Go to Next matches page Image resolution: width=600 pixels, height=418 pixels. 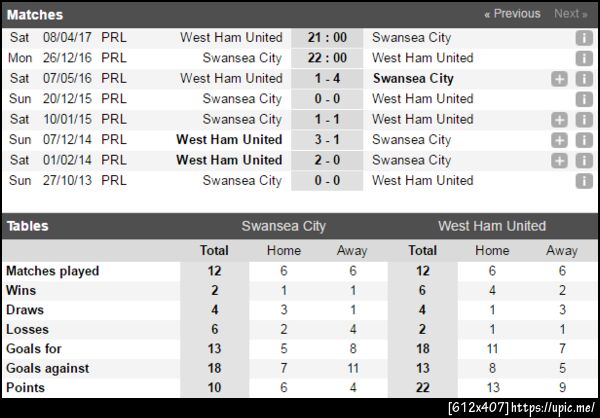click(570, 14)
